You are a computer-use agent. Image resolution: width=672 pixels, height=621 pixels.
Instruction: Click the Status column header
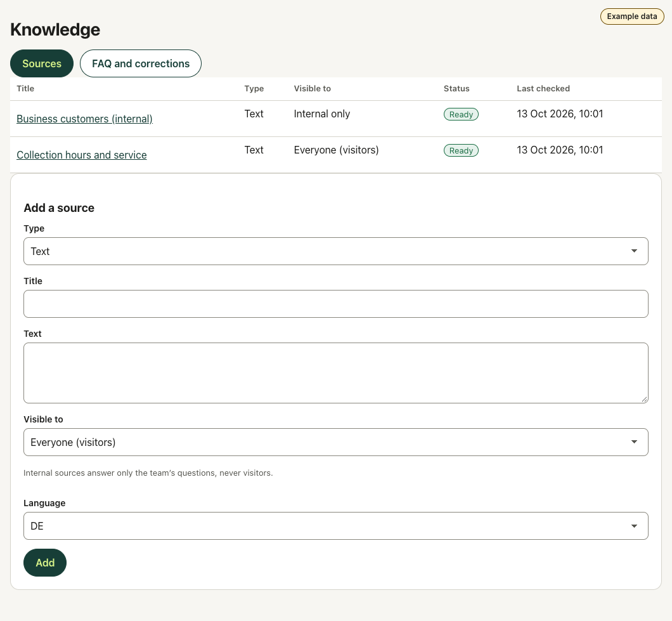(456, 88)
